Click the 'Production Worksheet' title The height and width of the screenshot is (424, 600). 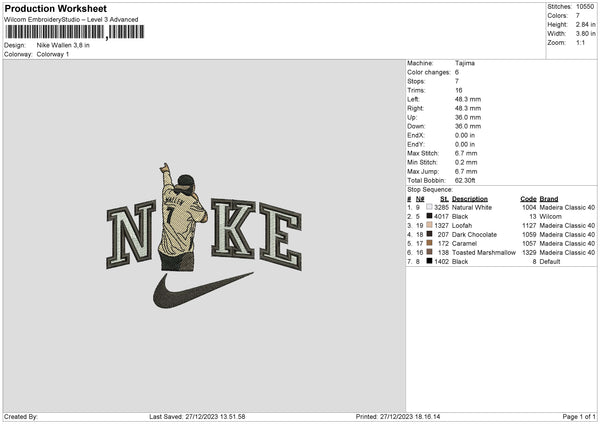(55, 8)
